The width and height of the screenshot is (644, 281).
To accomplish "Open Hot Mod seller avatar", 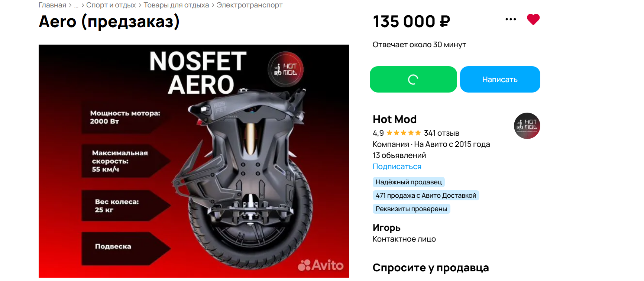I will click(527, 126).
